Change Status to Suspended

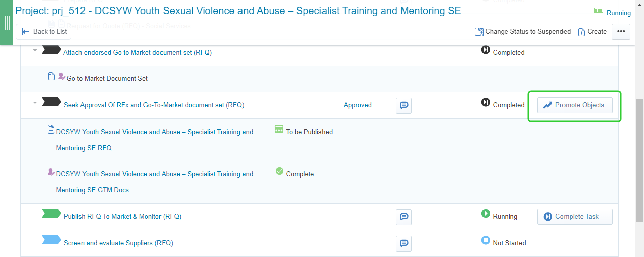tap(523, 31)
